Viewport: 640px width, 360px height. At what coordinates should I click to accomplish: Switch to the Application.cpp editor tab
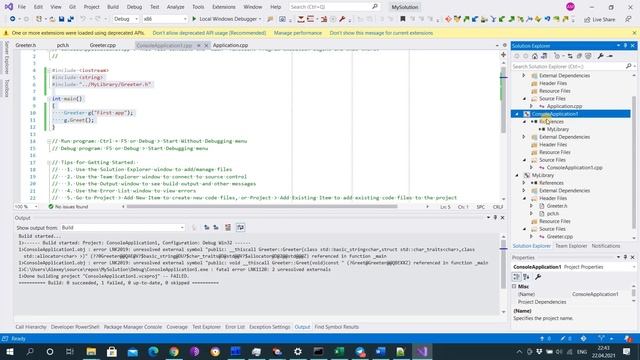(231, 45)
